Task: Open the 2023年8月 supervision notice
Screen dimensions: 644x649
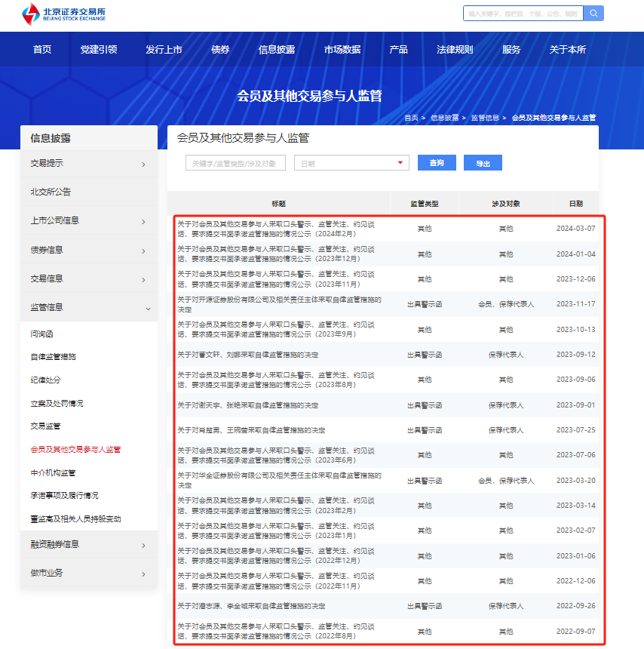Action: click(x=276, y=380)
